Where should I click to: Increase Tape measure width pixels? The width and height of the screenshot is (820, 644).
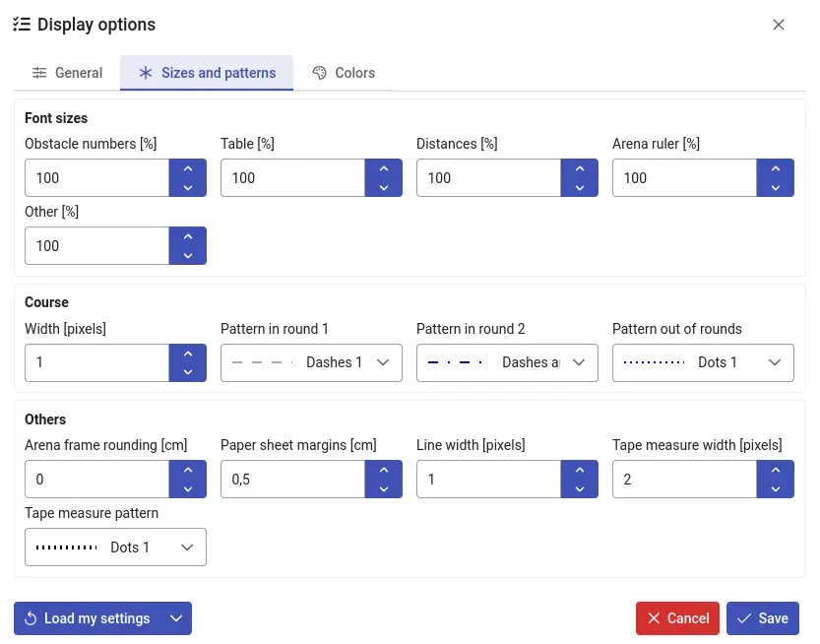(775, 470)
